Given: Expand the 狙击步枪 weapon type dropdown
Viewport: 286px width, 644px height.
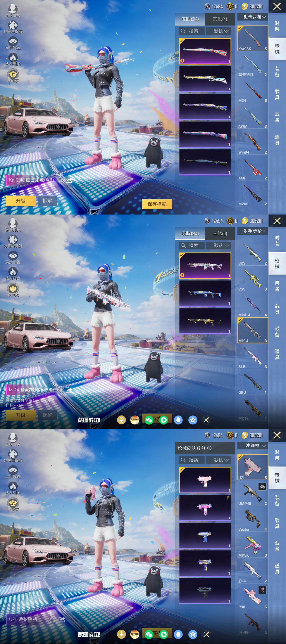Looking at the screenshot, I should click(253, 17).
